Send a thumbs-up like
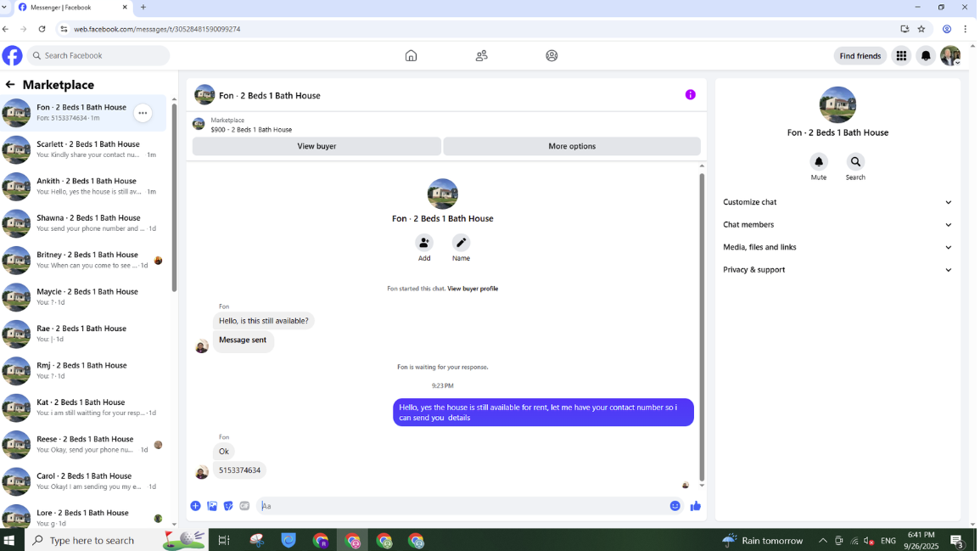 click(x=695, y=506)
